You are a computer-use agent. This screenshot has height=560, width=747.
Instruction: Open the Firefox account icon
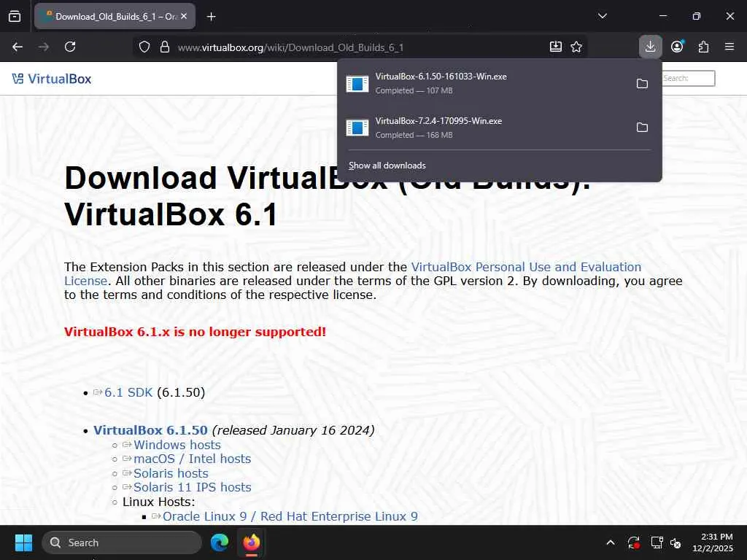(677, 47)
